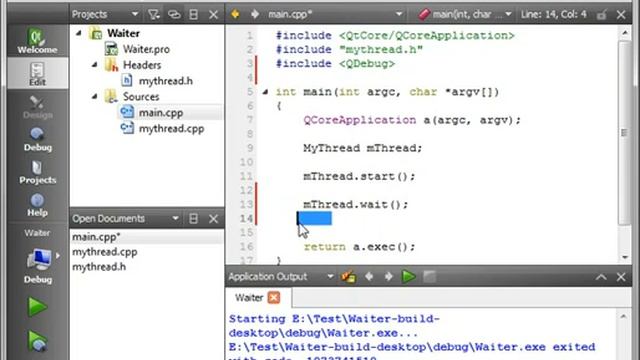The width and height of the screenshot is (640, 360).
Task: Select Waiter.pro in the project tree
Action: click(146, 49)
